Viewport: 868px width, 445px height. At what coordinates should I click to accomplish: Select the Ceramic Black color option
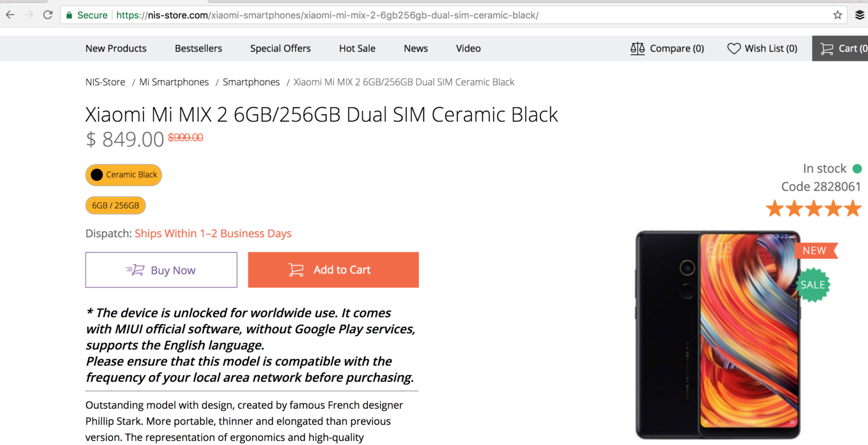[x=124, y=175]
